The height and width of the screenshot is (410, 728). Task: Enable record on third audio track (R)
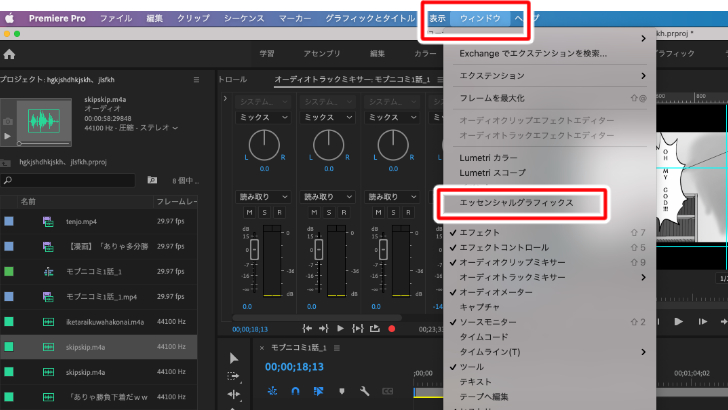click(409, 212)
